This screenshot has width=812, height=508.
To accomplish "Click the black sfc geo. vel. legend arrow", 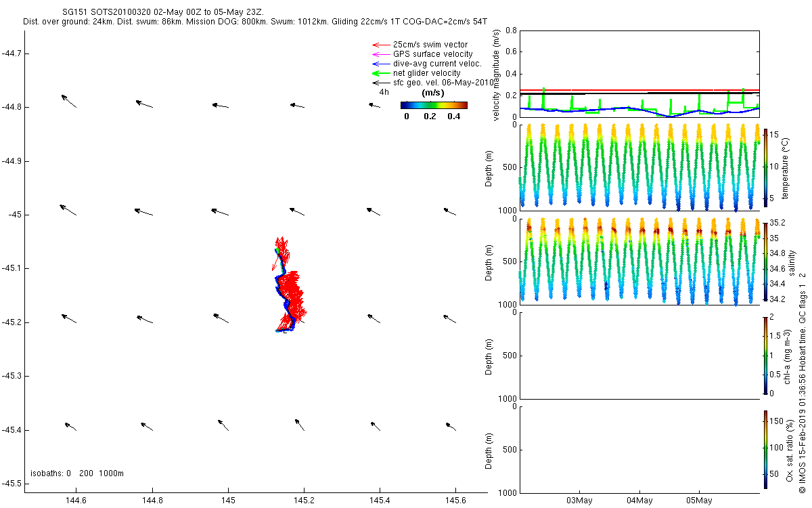I will pos(381,82).
